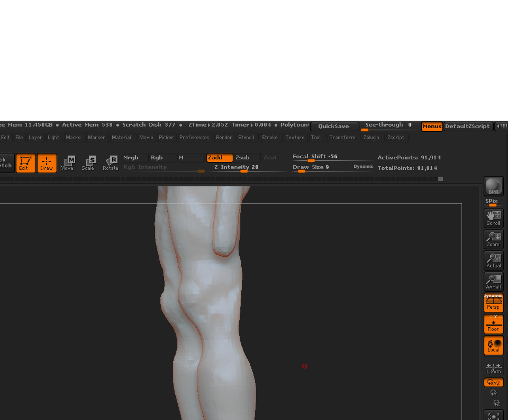Select the Scroll canvas tool
The image size is (508, 420).
(493, 218)
